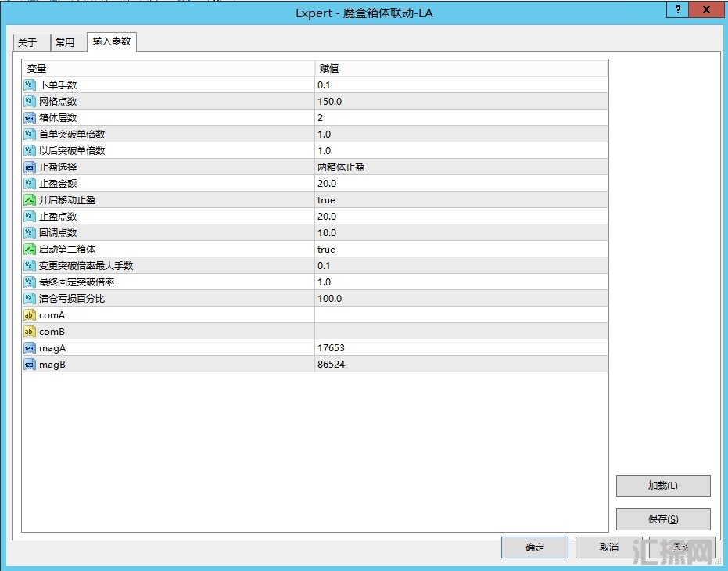The image size is (728, 571).
Task: Select the 首单突破单倍数 row label
Action: [72, 135]
